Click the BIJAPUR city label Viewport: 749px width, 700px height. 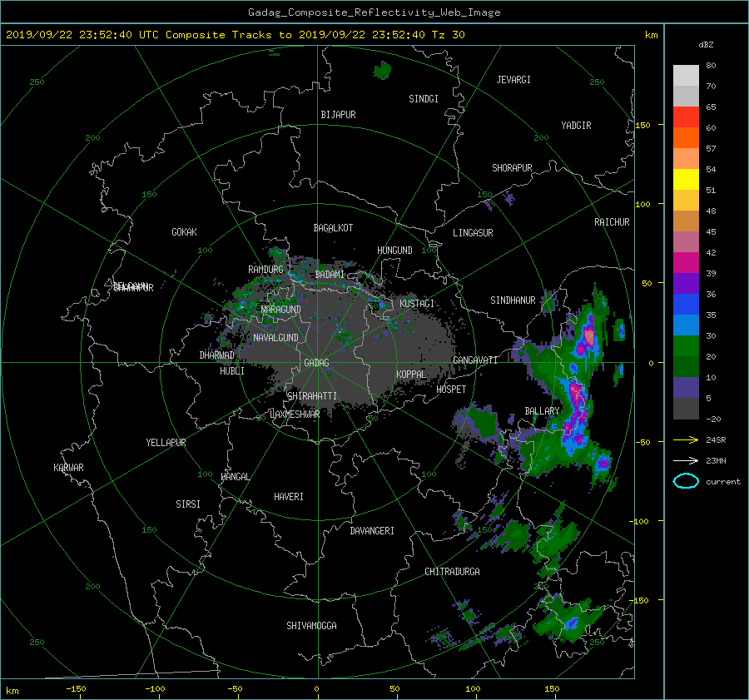pos(338,115)
